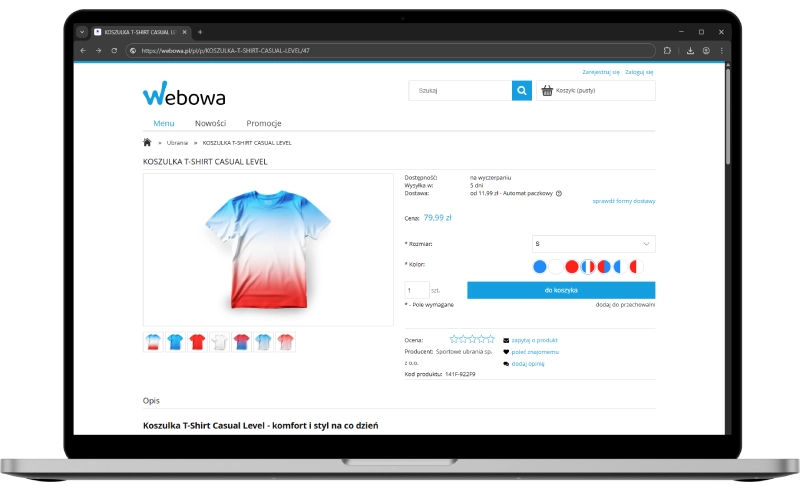800x491 pixels.
Task: Click zapytaj o produkt link
Action: click(x=534, y=340)
